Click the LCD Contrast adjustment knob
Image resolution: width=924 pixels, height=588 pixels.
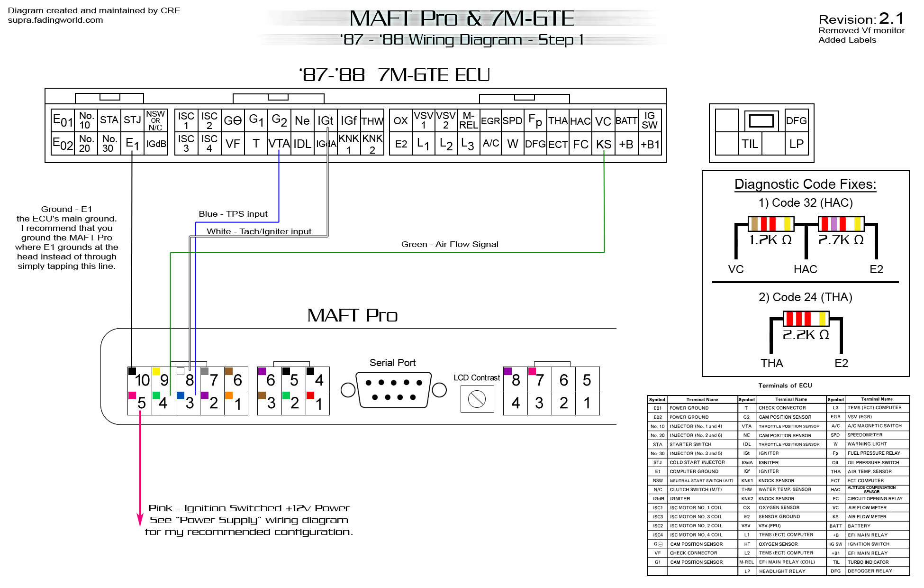coord(477,399)
